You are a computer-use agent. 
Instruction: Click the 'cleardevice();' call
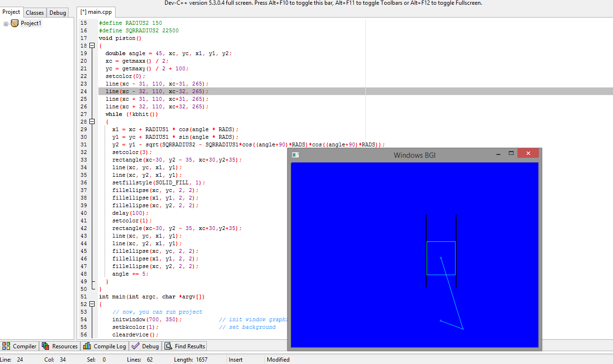(136, 335)
